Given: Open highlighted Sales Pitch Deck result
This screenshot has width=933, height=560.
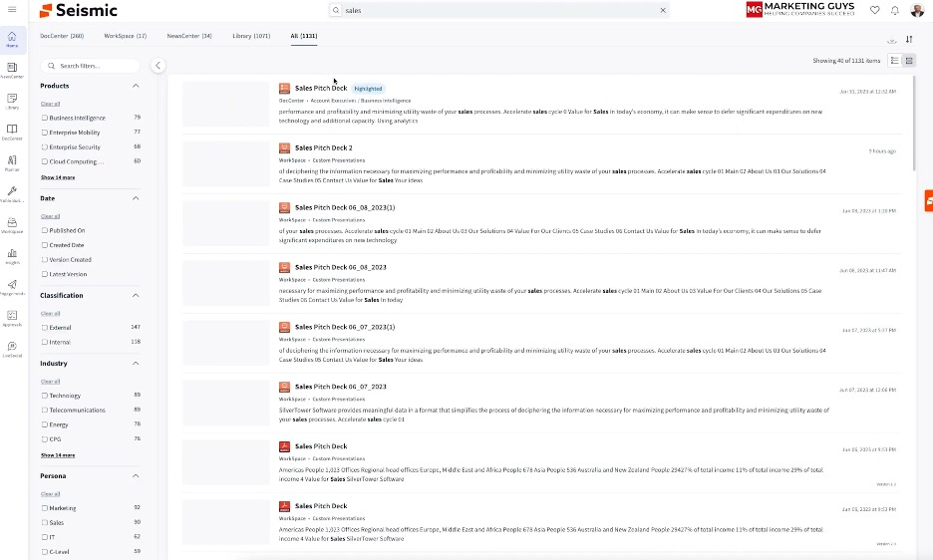Looking at the screenshot, I should pos(321,88).
